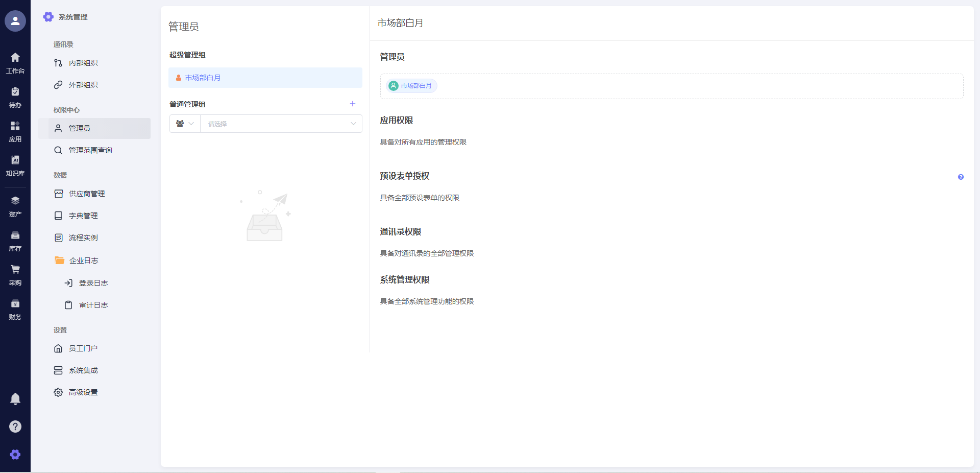The width and height of the screenshot is (980, 473).
Task: Open the 待办 tasks icon
Action: click(x=15, y=92)
